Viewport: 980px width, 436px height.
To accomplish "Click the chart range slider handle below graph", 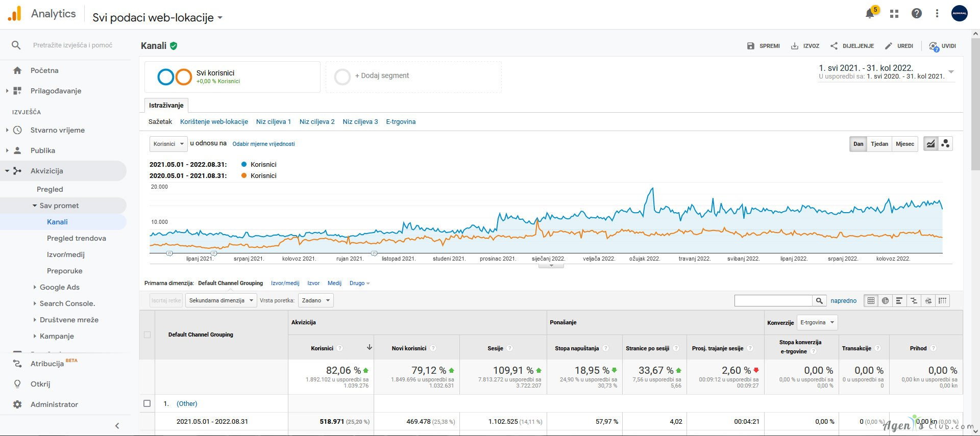I will (551, 265).
